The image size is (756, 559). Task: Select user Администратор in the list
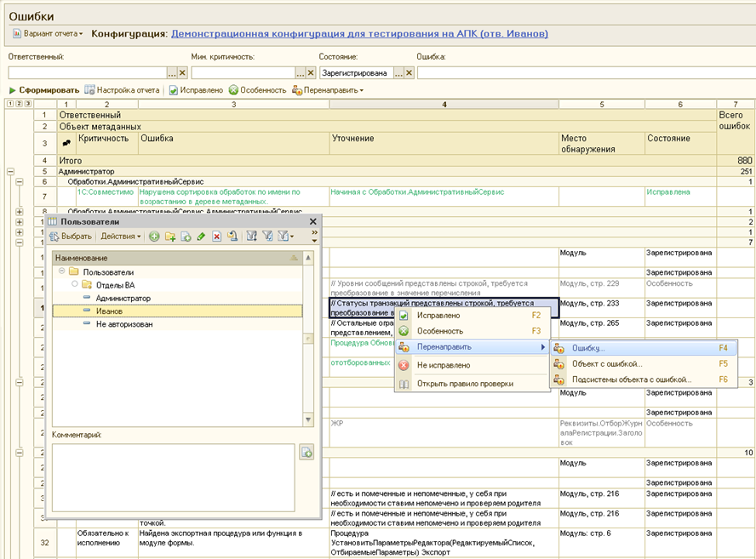tap(123, 299)
